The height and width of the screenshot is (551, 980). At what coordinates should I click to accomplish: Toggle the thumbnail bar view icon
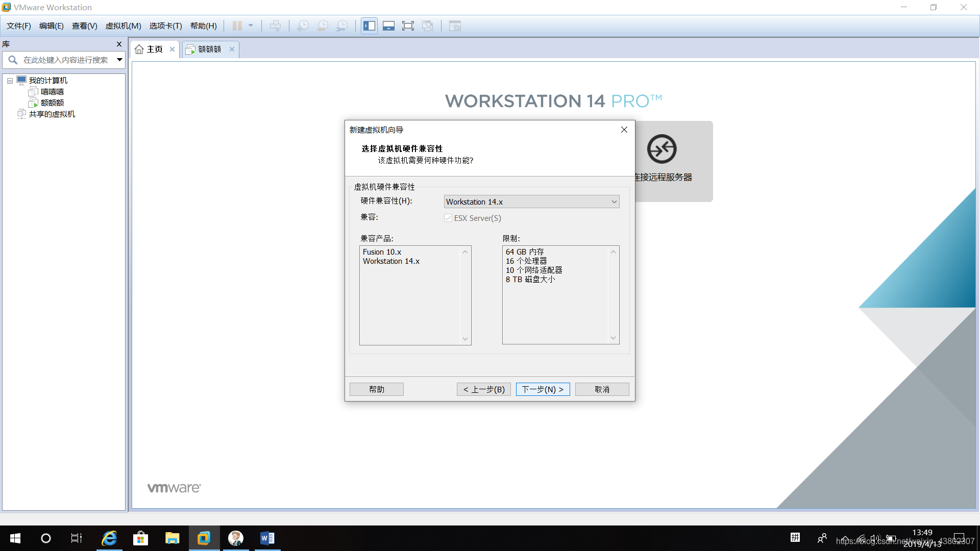(388, 26)
